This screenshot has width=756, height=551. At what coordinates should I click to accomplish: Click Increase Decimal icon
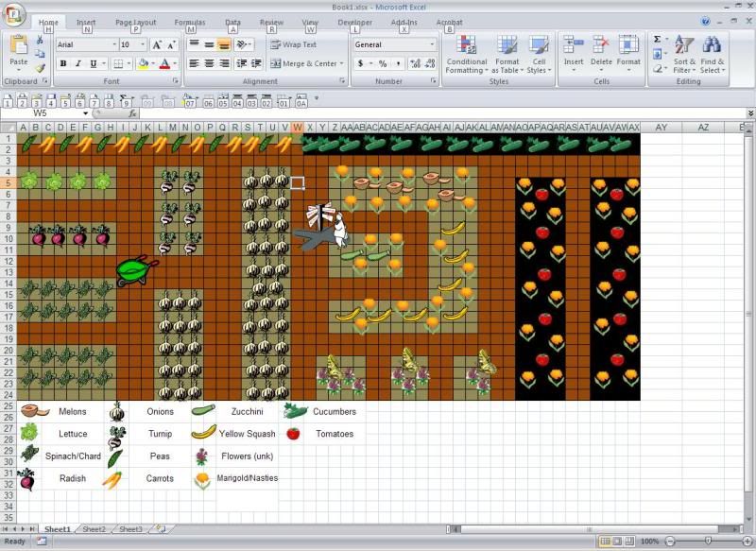[415, 63]
